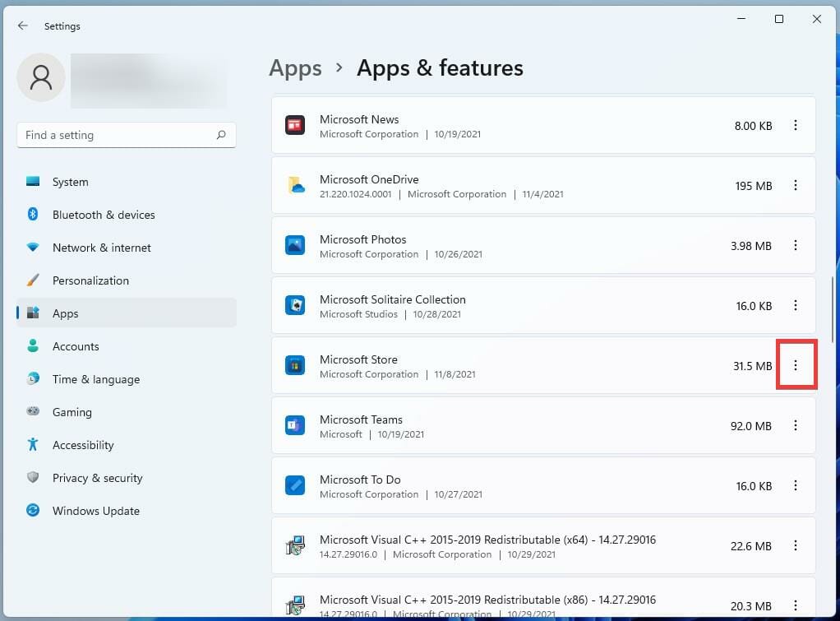840x621 pixels.
Task: Show more options for Microsoft News
Action: coord(796,125)
